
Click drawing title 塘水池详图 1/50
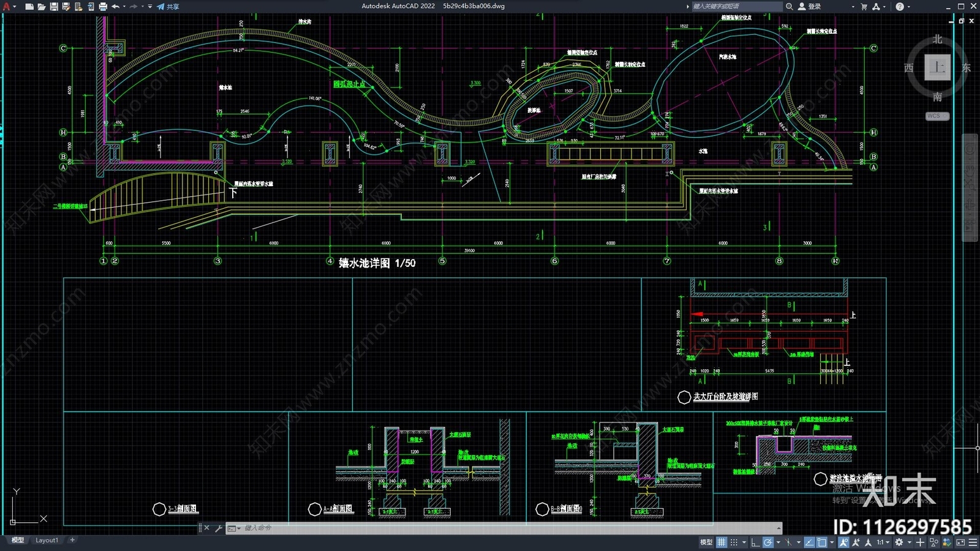[x=377, y=263]
